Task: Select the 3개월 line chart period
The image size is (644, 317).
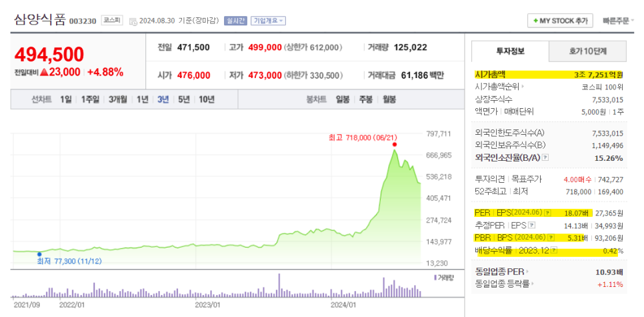Action: pos(118,99)
